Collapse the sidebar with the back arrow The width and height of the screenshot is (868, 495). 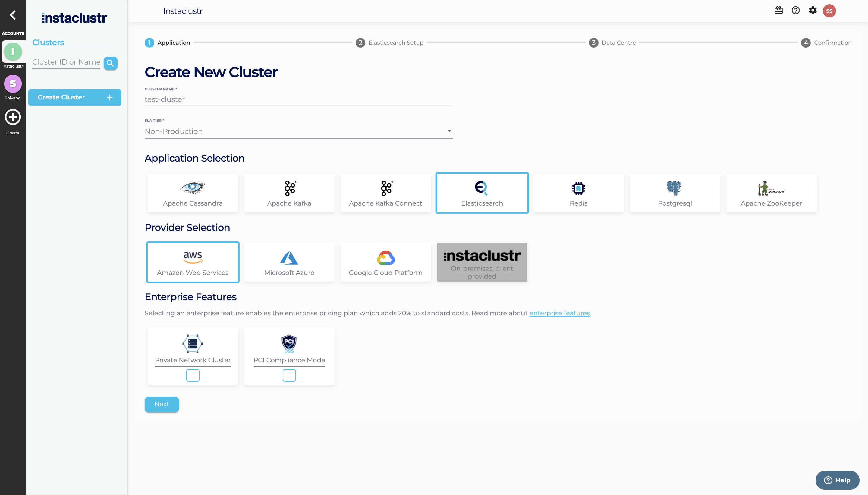click(13, 15)
